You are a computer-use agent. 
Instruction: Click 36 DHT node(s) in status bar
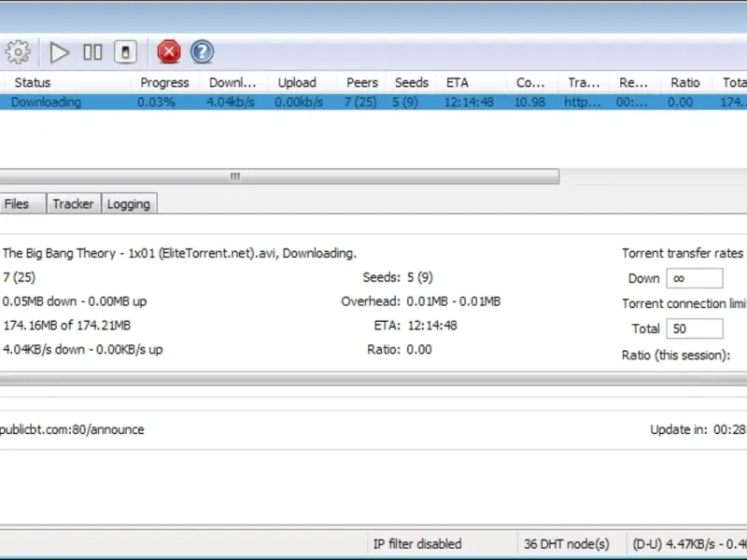tap(567, 544)
